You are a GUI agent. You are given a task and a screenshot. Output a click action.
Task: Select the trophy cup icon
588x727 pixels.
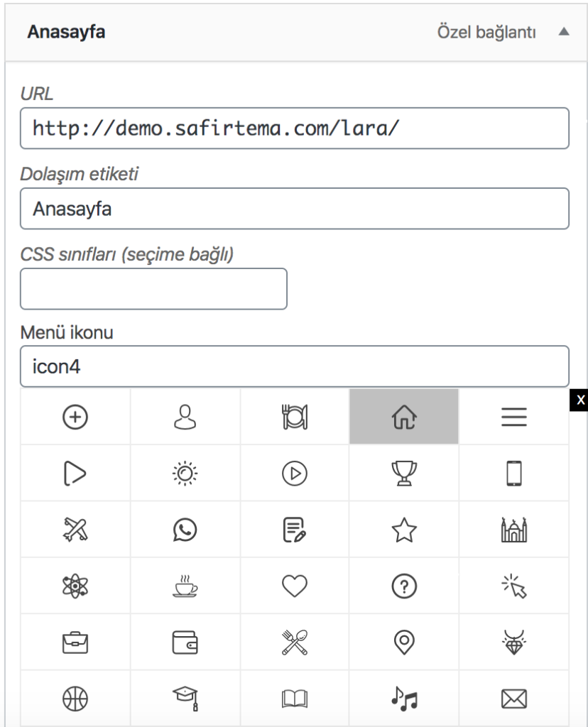point(404,473)
